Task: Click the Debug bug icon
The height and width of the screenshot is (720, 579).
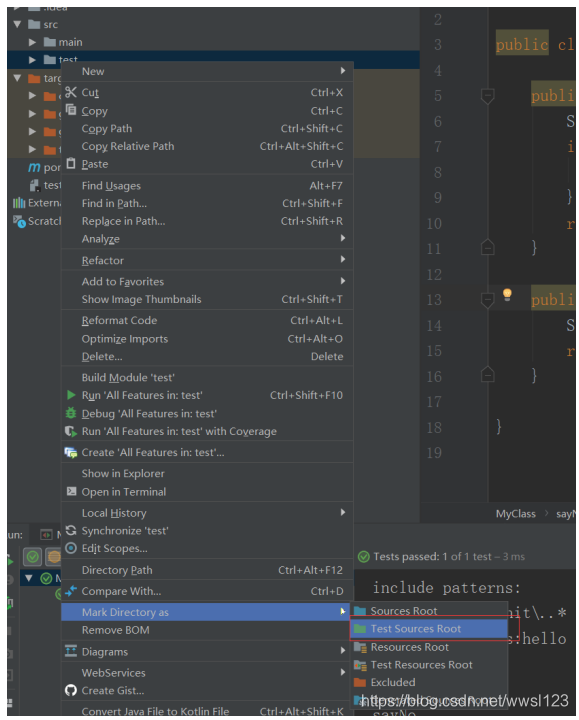Action: (x=71, y=413)
